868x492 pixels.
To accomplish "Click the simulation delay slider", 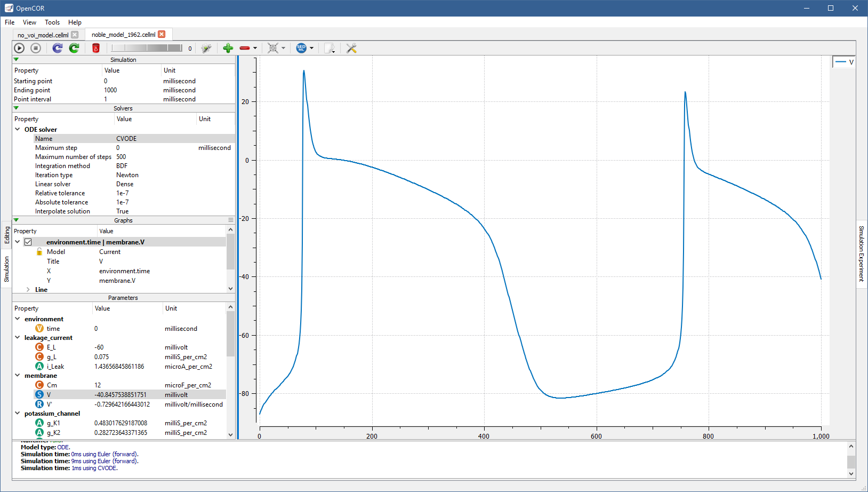I will point(147,48).
